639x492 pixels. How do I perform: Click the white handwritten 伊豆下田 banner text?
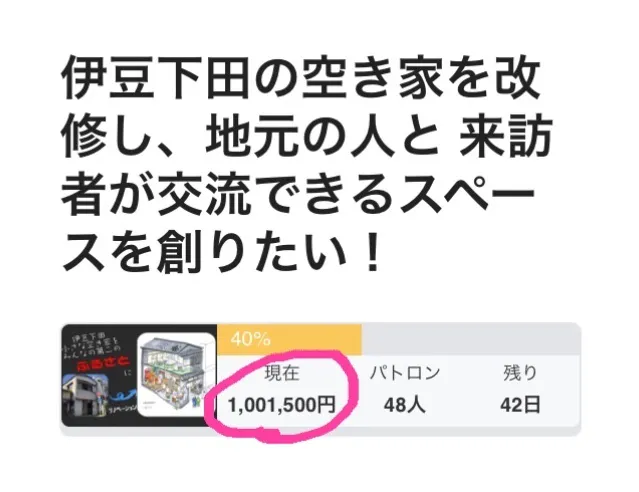coord(89,340)
